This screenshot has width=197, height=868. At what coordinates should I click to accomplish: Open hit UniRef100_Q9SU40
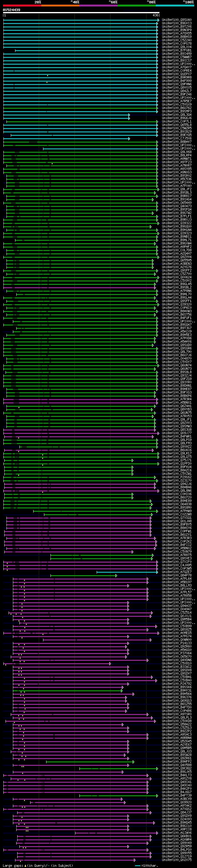click(x=177, y=20)
